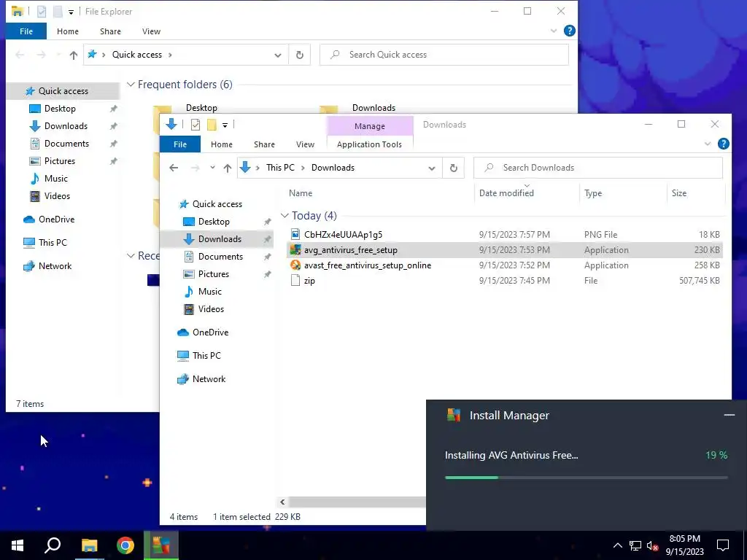Open Documents in Downloads window sidebar
This screenshot has height=560, width=747.
coord(220,257)
